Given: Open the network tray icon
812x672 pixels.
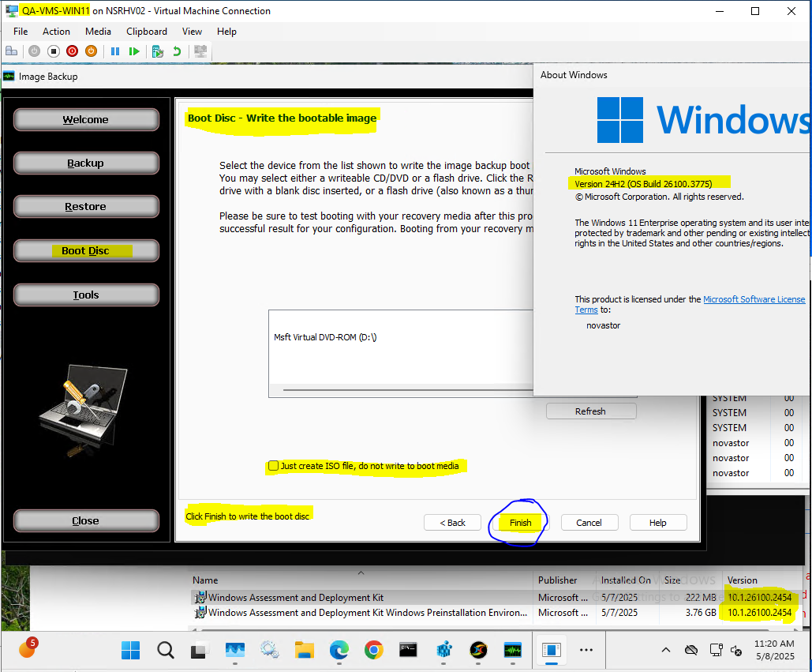Looking at the screenshot, I should (x=717, y=650).
